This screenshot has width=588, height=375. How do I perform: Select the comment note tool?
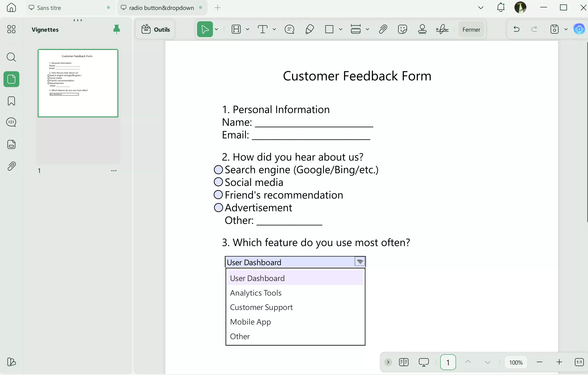(x=289, y=29)
